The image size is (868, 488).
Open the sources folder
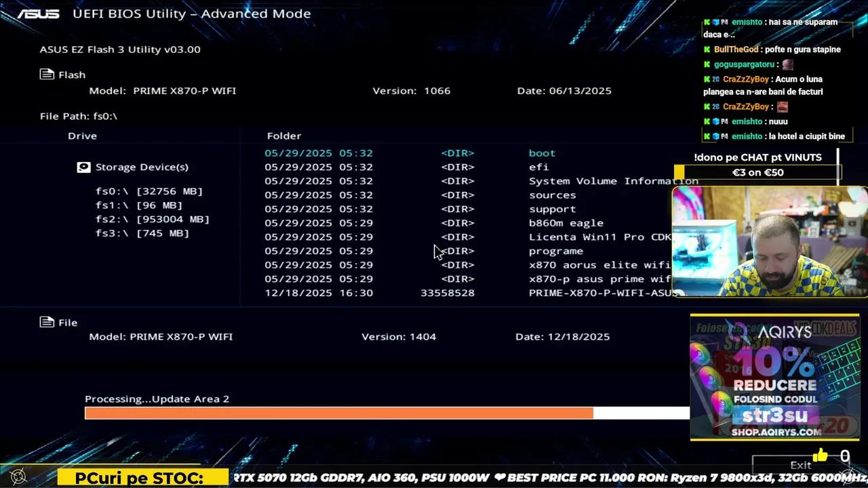(x=553, y=195)
